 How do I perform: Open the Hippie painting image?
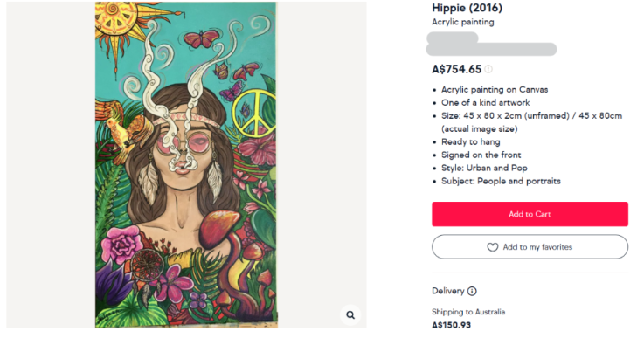(x=186, y=165)
